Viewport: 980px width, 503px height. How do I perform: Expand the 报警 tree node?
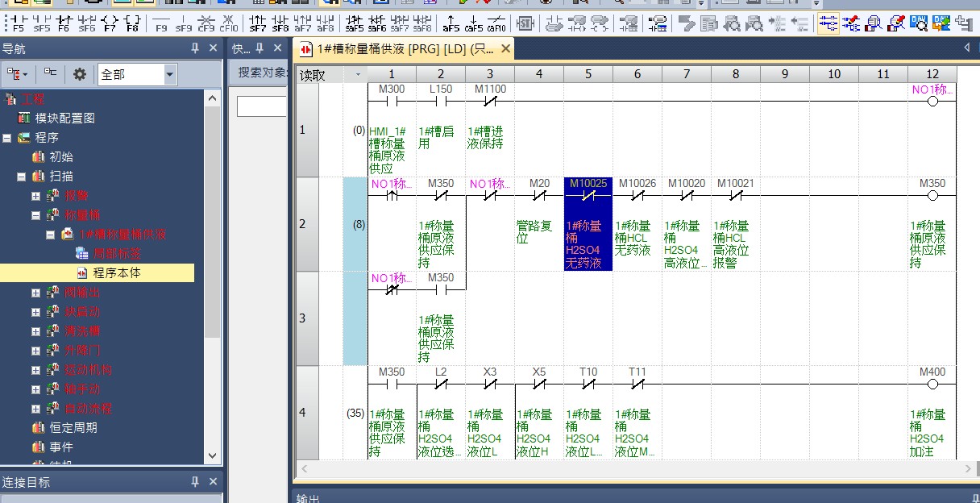click(35, 196)
